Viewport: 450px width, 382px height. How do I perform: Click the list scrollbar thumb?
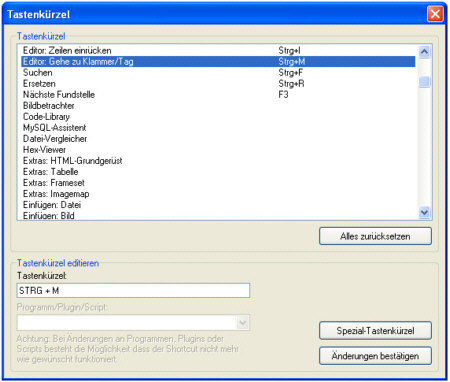click(424, 82)
